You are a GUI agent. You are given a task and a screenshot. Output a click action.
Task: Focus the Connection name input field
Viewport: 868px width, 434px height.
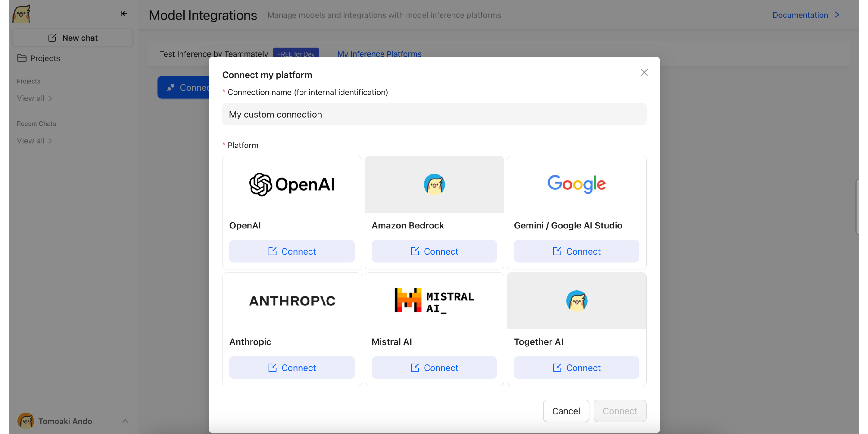[x=434, y=114]
